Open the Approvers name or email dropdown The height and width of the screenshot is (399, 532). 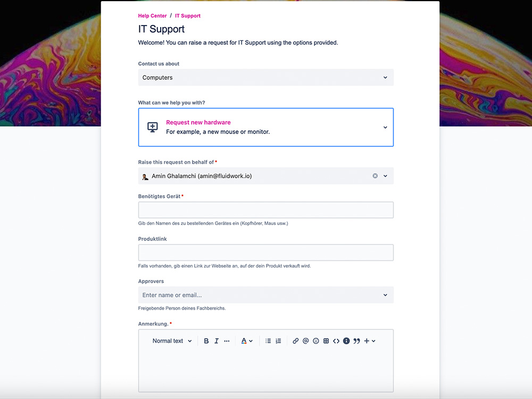265,295
